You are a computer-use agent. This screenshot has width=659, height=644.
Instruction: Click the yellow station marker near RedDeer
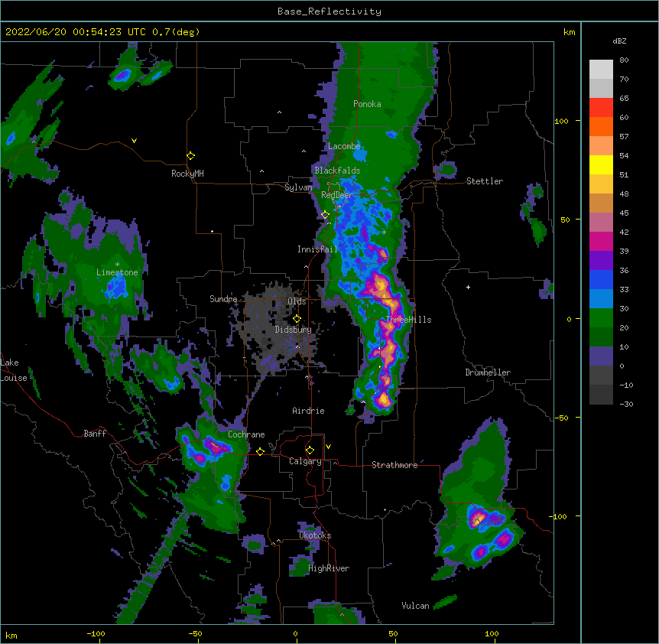click(325, 215)
